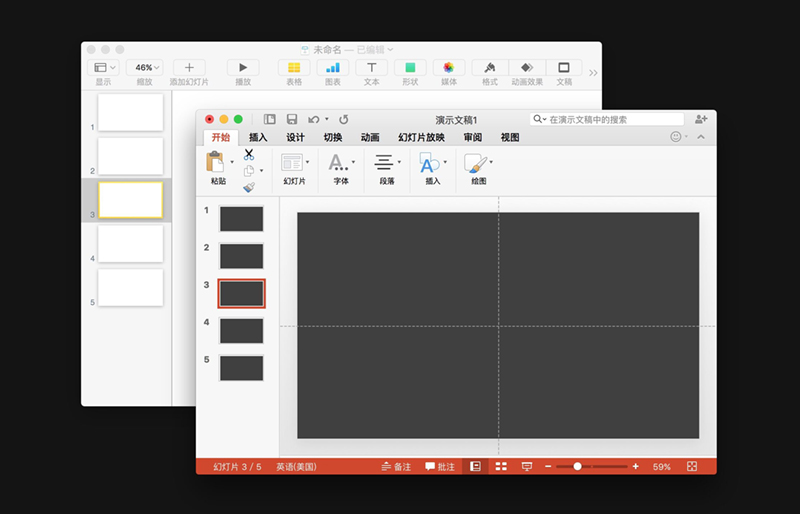Image resolution: width=800 pixels, height=514 pixels.
Task: Open the 46% zoom dropdown in Keynote
Action: (145, 67)
